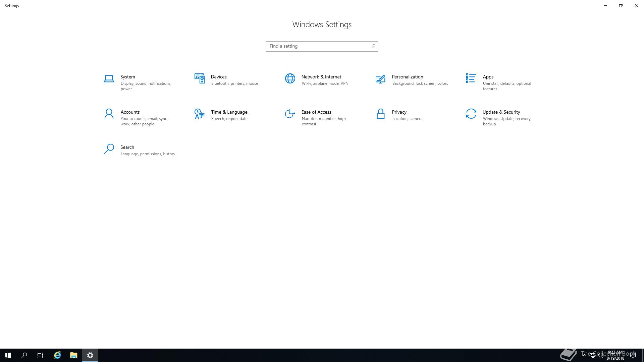Click the magnifier in Find a setting box
The width and height of the screenshot is (644, 362).
[373, 46]
